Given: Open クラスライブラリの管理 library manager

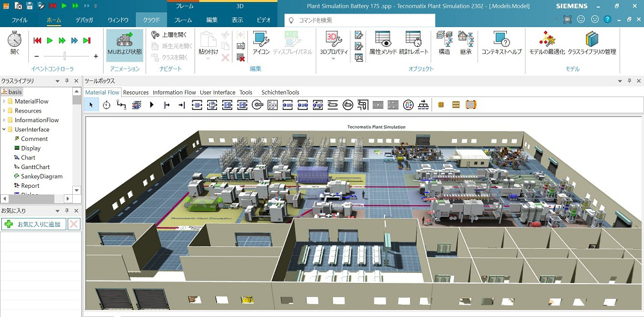Looking at the screenshot, I should tap(592, 44).
